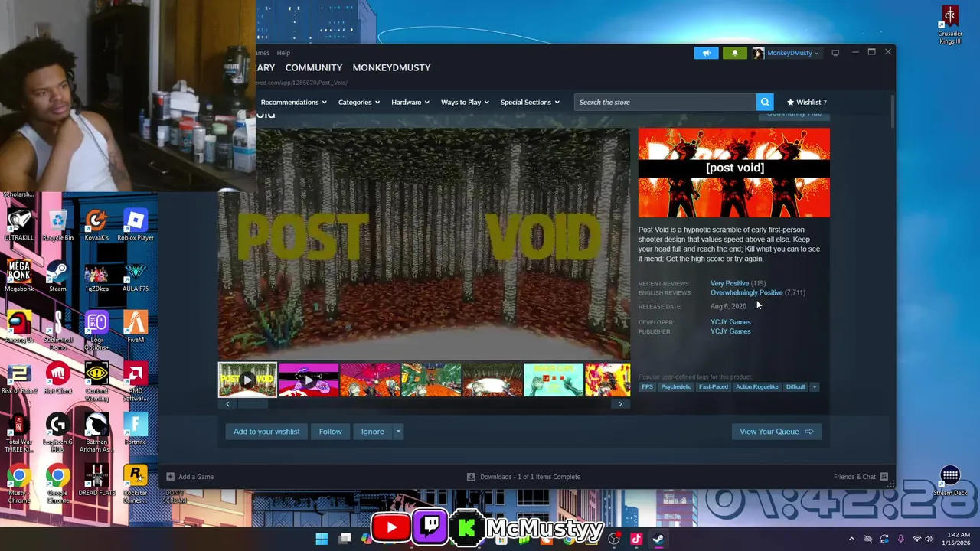The image size is (980, 551).
Task: Click the Follow button
Action: (330, 432)
